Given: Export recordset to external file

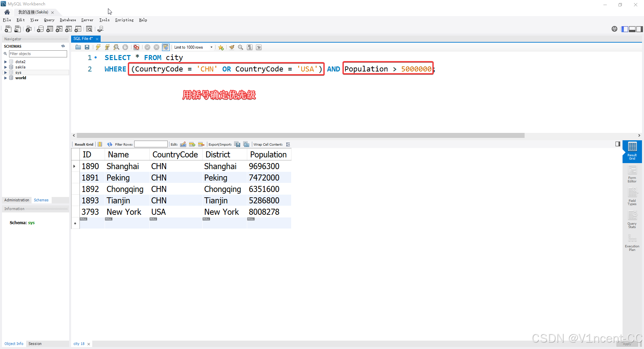Looking at the screenshot, I should coord(237,144).
